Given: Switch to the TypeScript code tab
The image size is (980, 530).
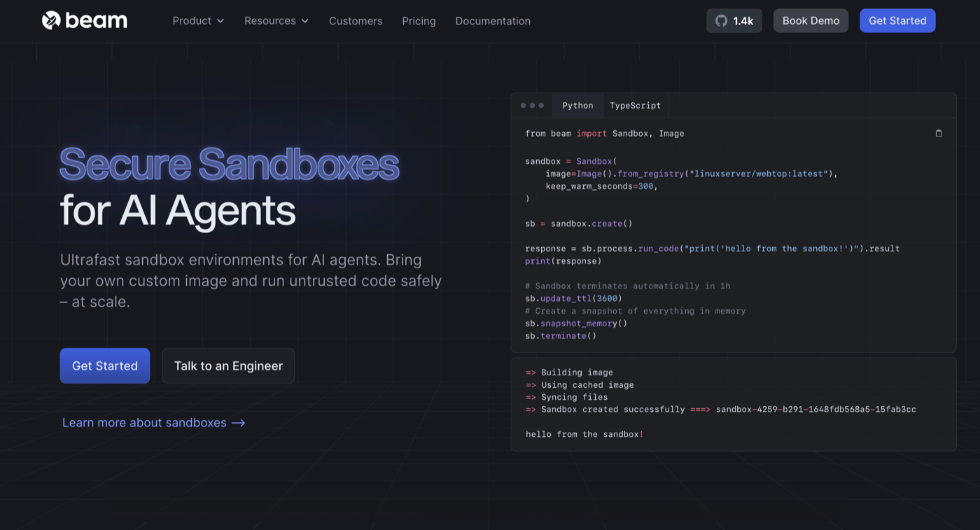Looking at the screenshot, I should coord(635,106).
